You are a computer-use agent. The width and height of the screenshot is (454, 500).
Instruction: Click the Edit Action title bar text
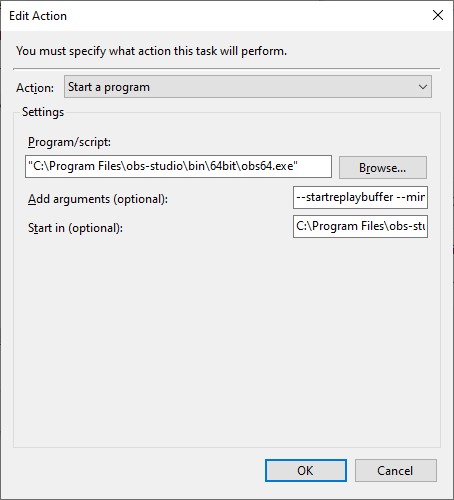(x=38, y=16)
